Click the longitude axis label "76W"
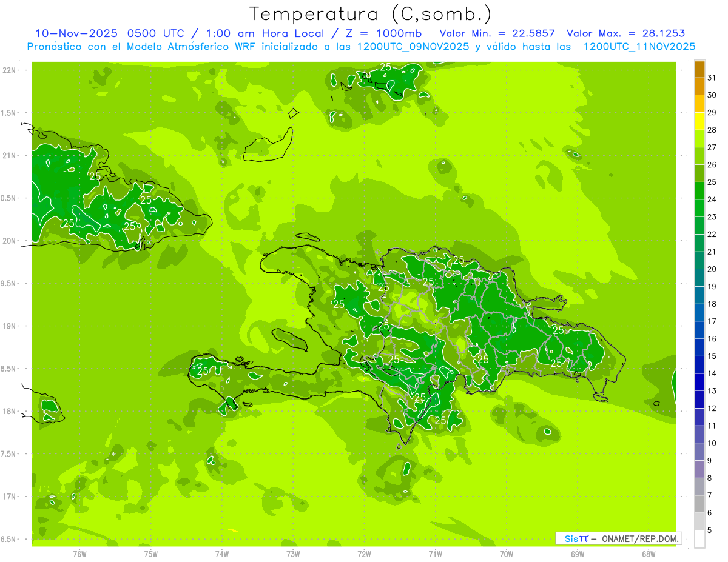This screenshot has width=728, height=562. [x=79, y=554]
